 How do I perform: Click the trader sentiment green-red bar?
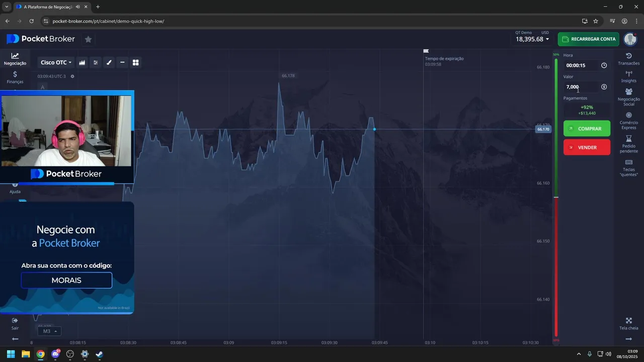click(556, 198)
